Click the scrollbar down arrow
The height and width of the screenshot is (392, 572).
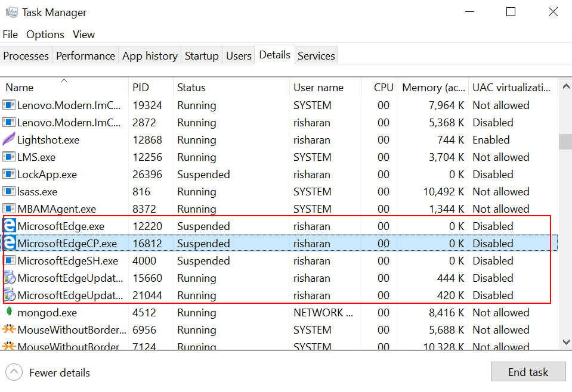[566, 342]
